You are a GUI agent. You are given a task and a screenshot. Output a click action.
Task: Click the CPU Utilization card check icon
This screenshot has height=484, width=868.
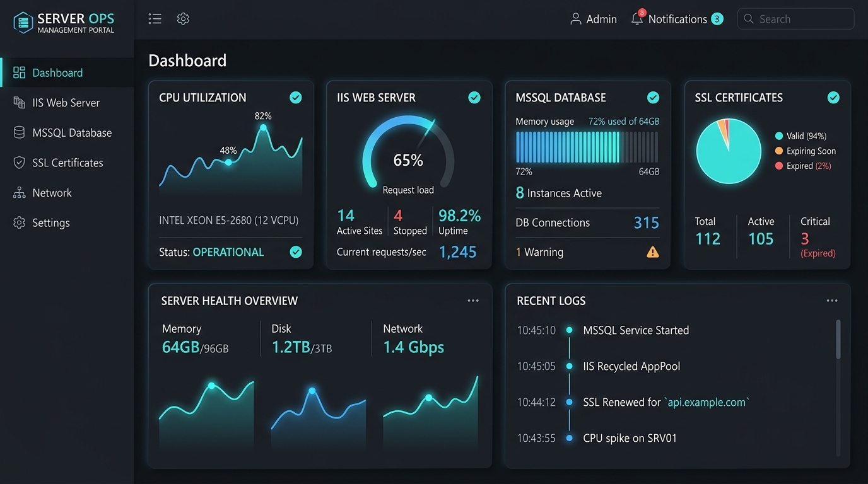[295, 97]
